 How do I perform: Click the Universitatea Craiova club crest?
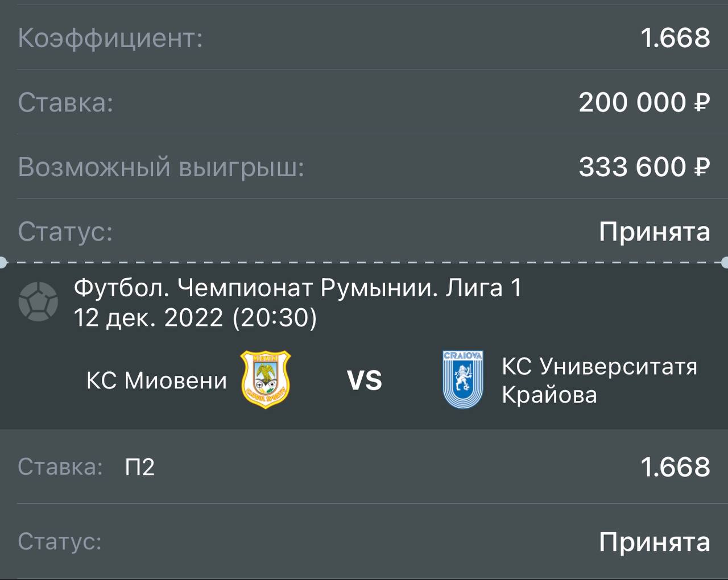(463, 379)
